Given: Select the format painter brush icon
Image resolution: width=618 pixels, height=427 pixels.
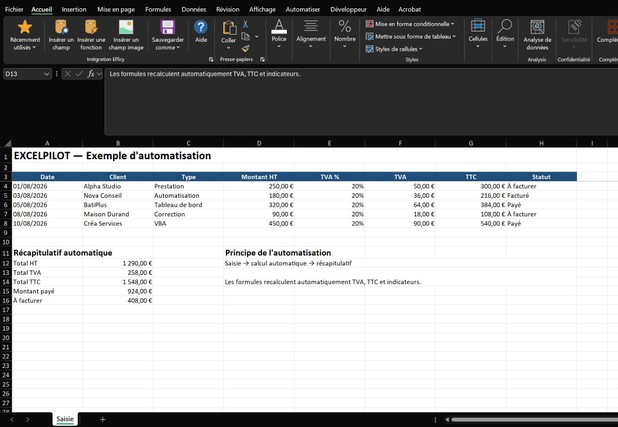Looking at the screenshot, I should coord(245,48).
